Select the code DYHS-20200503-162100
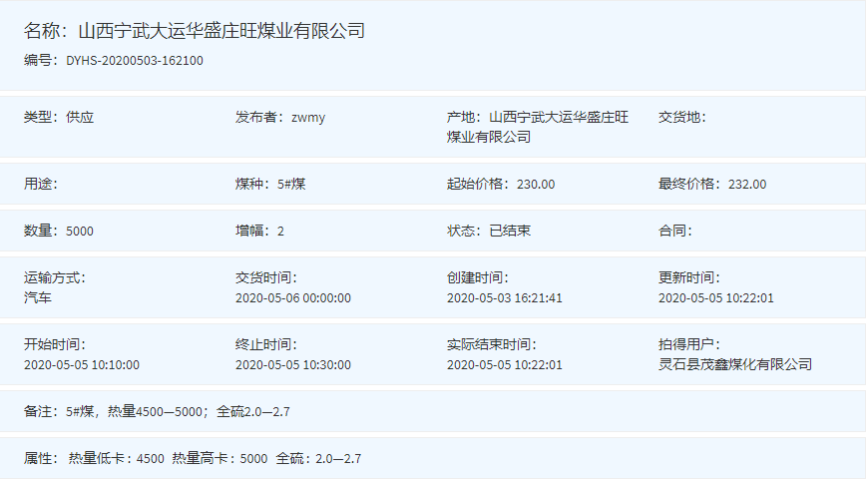The image size is (868, 481). click(x=134, y=61)
